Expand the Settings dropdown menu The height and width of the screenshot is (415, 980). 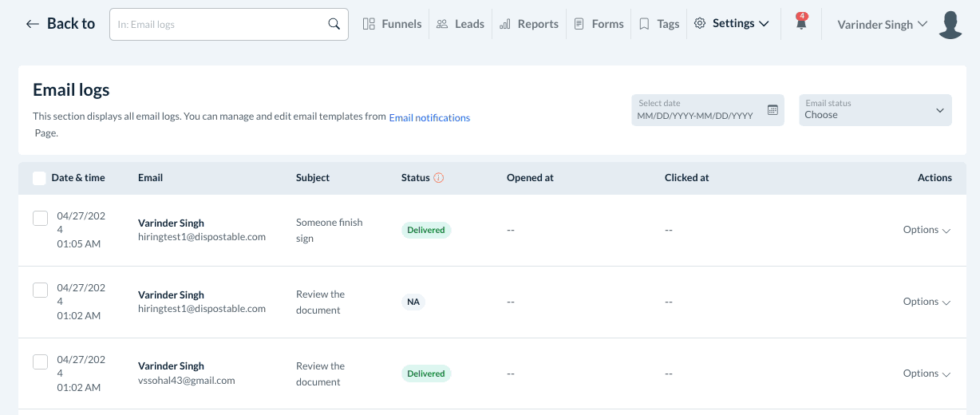pos(732,24)
